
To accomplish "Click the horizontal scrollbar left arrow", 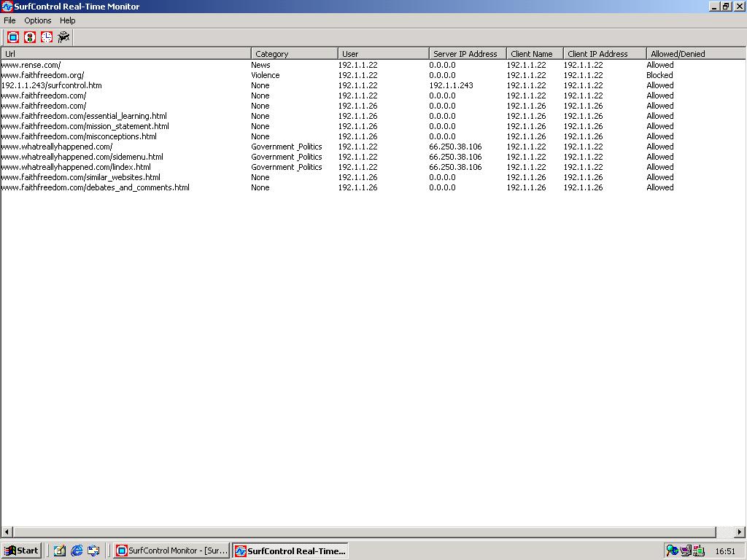I will coord(7,532).
